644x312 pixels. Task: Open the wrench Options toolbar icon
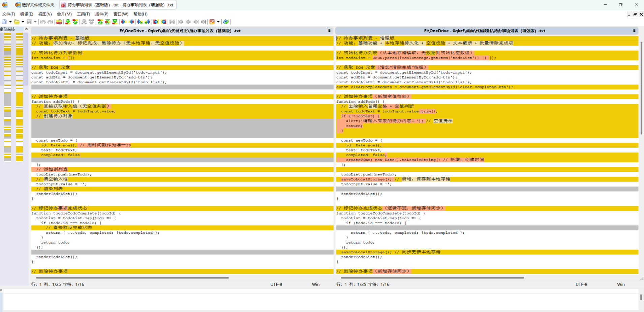tap(212, 22)
